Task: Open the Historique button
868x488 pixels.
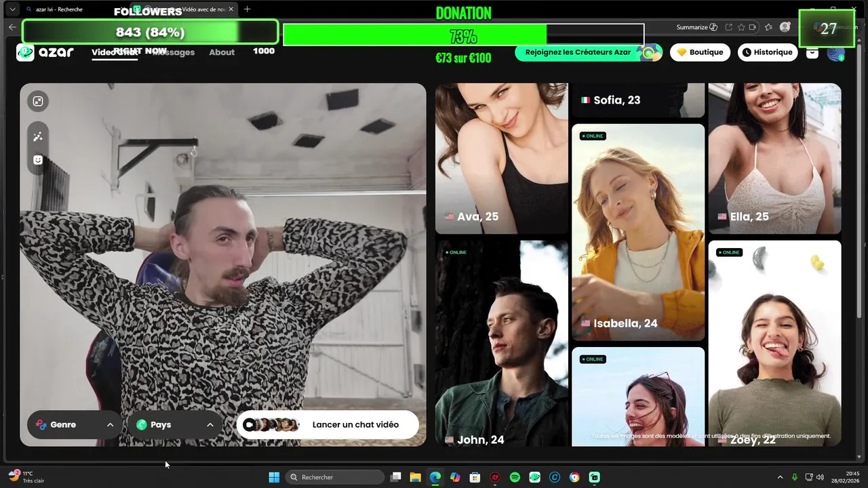Action: coord(768,52)
